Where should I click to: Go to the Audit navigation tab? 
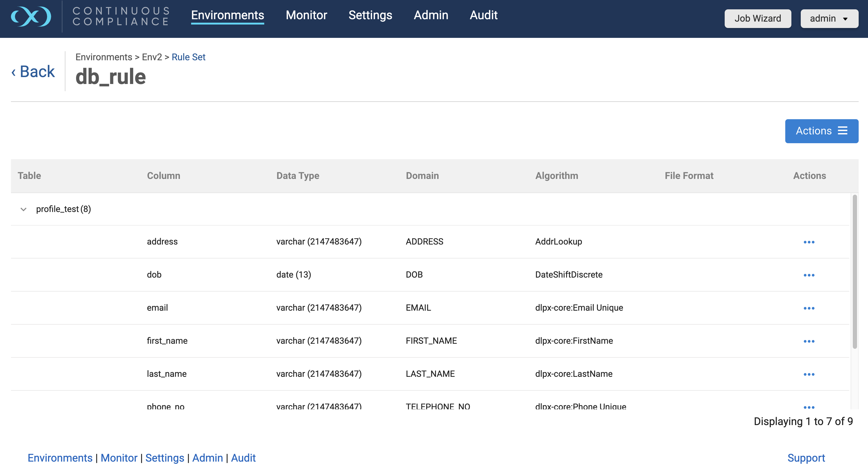coord(483,15)
